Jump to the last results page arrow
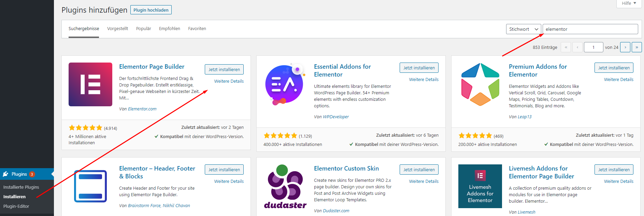This screenshot has width=644, height=216. pos(636,47)
